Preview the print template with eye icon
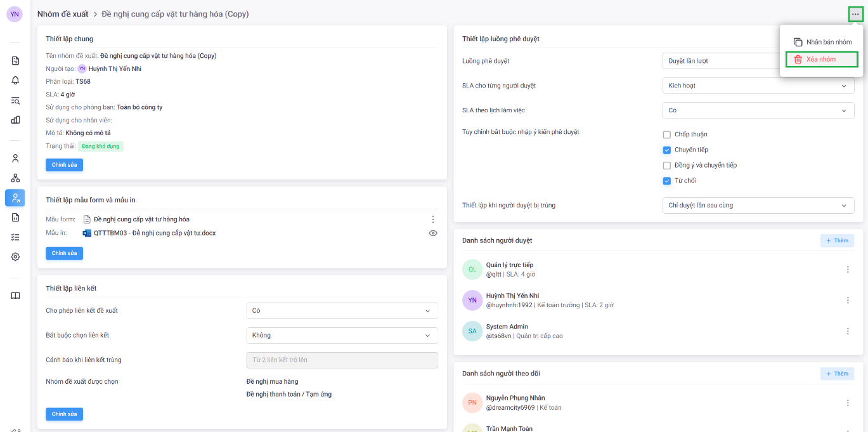Screen dimensions: 868x432 [433, 233]
